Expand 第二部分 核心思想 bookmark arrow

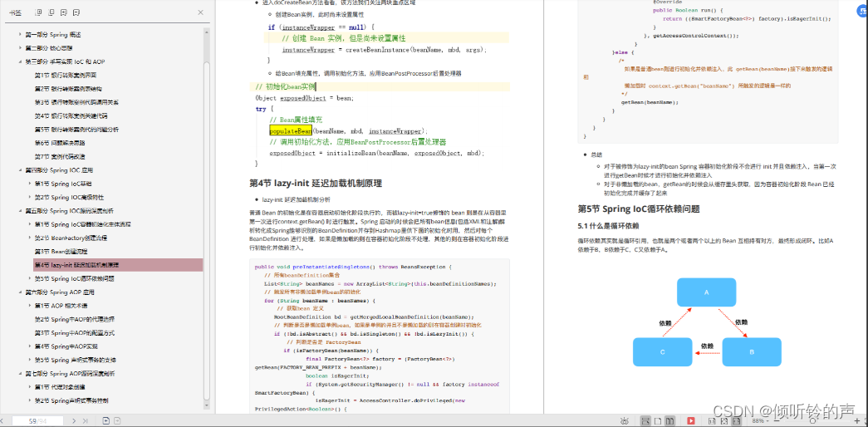click(21, 47)
